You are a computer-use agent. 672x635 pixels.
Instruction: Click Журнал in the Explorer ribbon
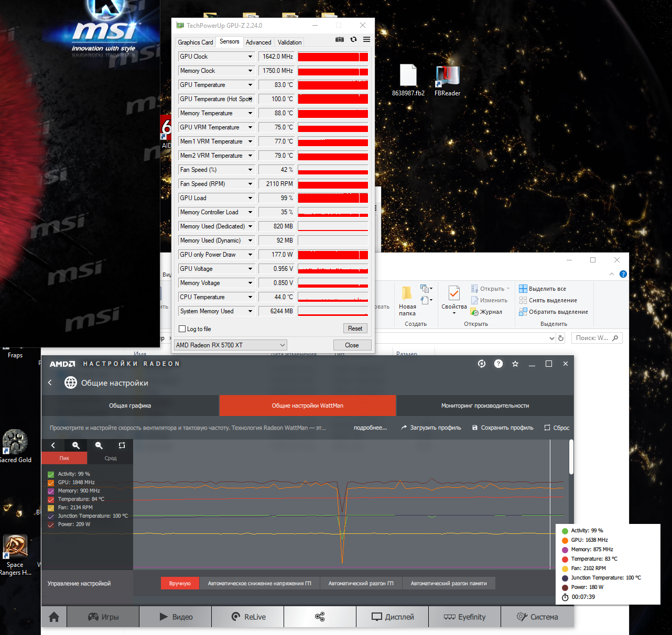pos(486,312)
